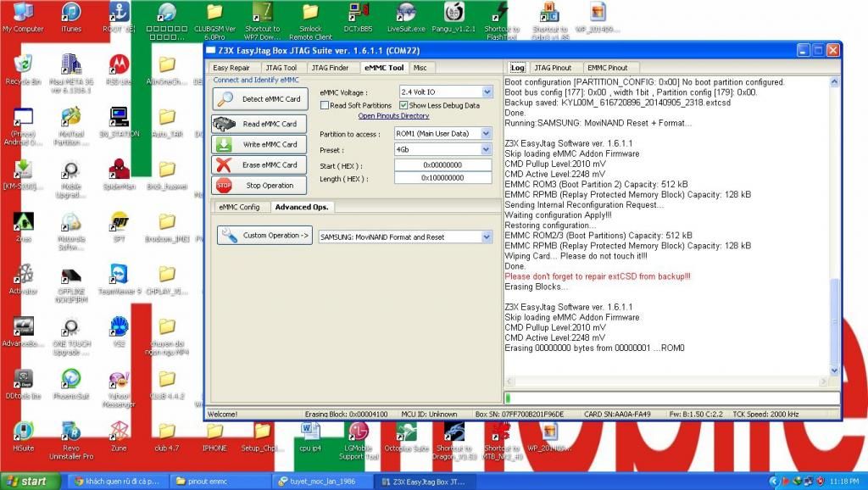
Task: Click the log scrollbar down arrow
Action: point(834,370)
